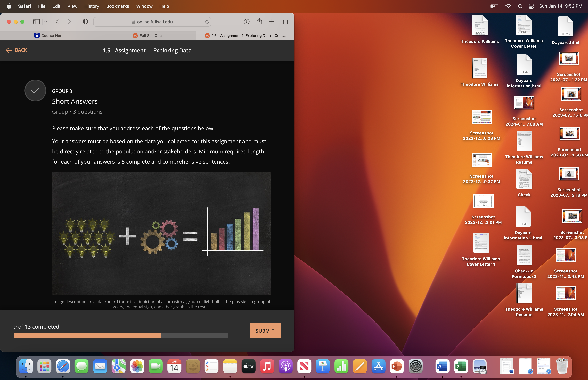Toggle the Safari sidebar
Image resolution: width=588 pixels, height=380 pixels.
click(x=36, y=22)
